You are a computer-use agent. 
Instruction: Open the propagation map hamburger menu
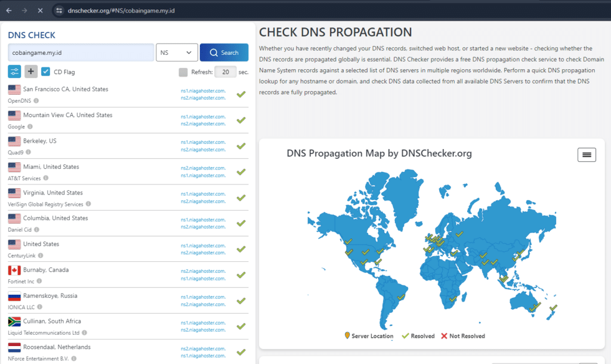coord(587,154)
